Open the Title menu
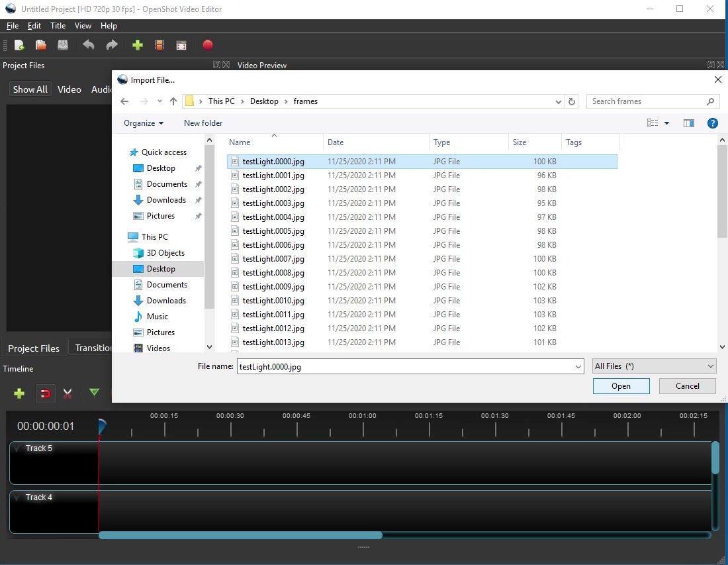728x565 pixels. click(x=58, y=26)
